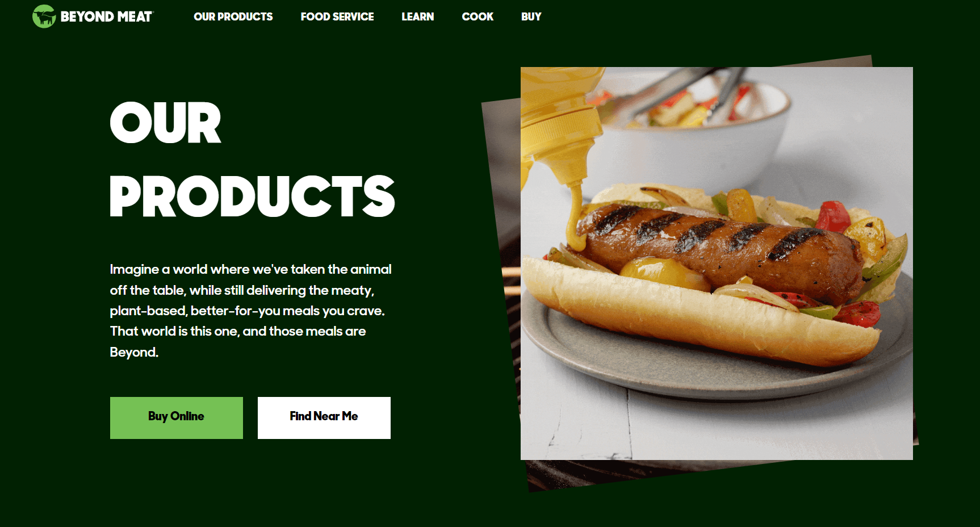This screenshot has height=527, width=980.
Task: Click the large PRODUCTS heading word
Action: 252,196
